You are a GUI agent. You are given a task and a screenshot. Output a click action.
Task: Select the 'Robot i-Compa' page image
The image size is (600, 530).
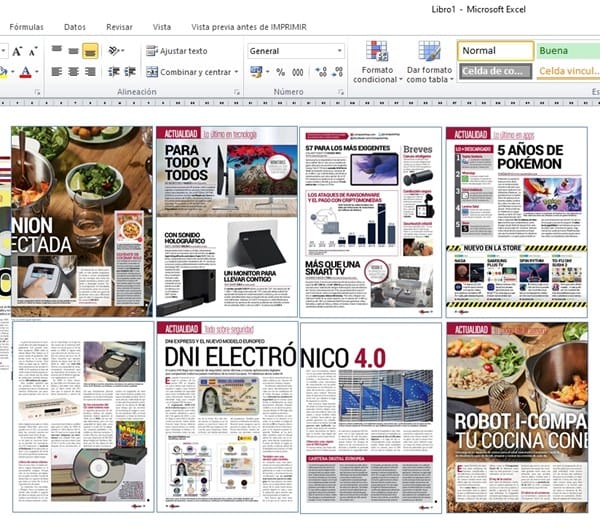[x=517, y=417]
